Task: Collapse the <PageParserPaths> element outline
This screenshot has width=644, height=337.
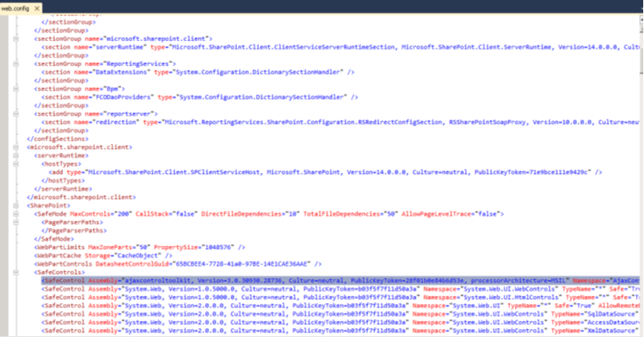Action: coord(15,222)
